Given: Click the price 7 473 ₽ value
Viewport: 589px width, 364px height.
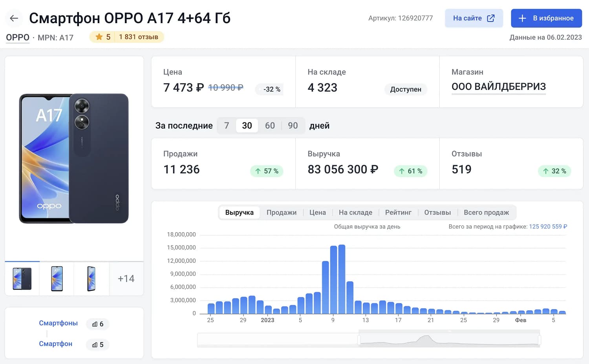Looking at the screenshot, I should tap(183, 87).
